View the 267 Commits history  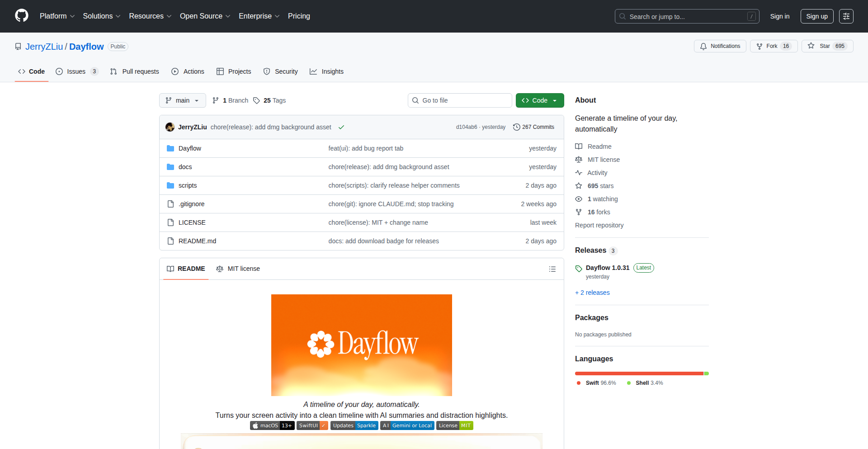tap(534, 127)
